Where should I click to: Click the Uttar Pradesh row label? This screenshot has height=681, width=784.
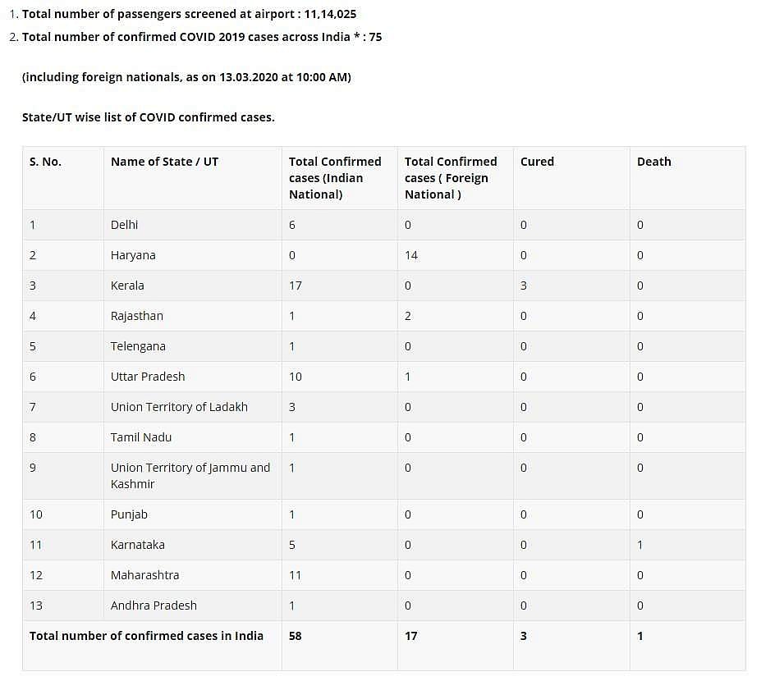[x=148, y=377]
